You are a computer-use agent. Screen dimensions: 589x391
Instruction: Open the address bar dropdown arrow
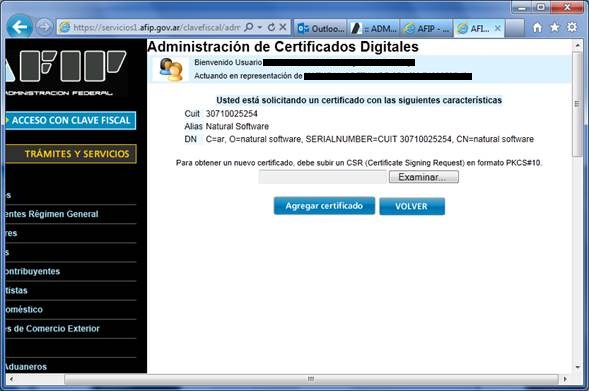point(260,27)
